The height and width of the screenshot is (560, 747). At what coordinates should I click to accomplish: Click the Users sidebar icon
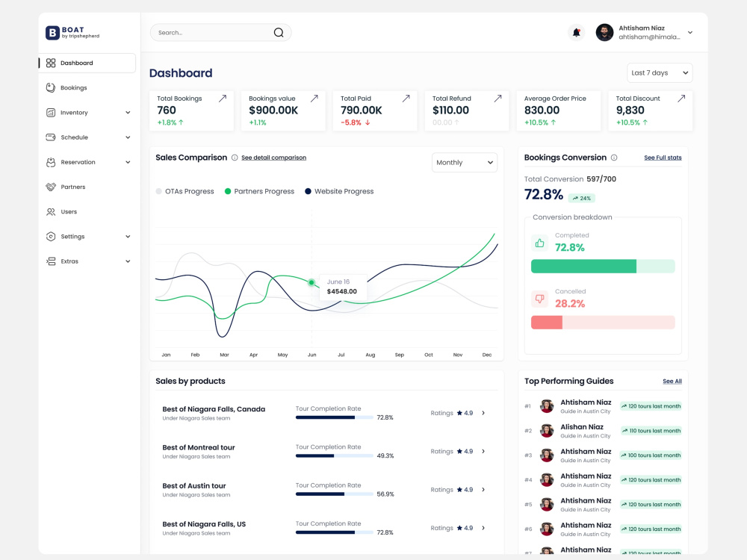point(51,211)
